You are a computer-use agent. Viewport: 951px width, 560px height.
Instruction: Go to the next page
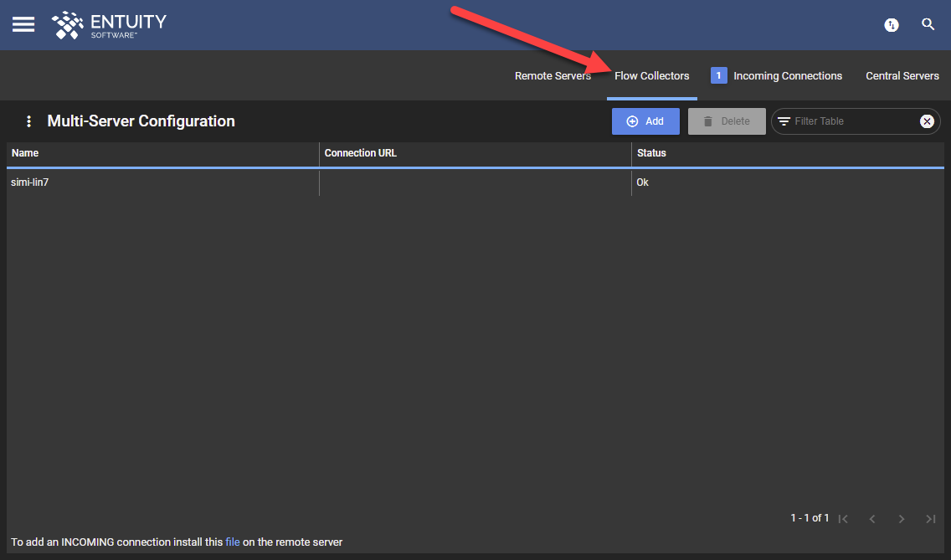(x=902, y=519)
